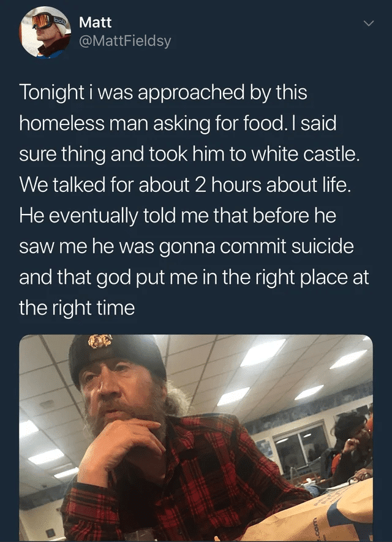
Task: Click the bright ceiling light in photo
Action: [263, 352]
